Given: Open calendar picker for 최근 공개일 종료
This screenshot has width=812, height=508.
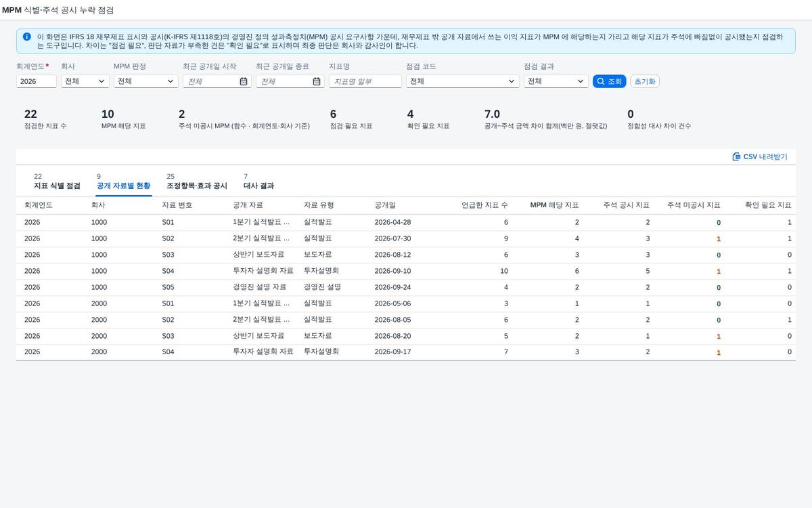Looking at the screenshot, I should point(317,81).
